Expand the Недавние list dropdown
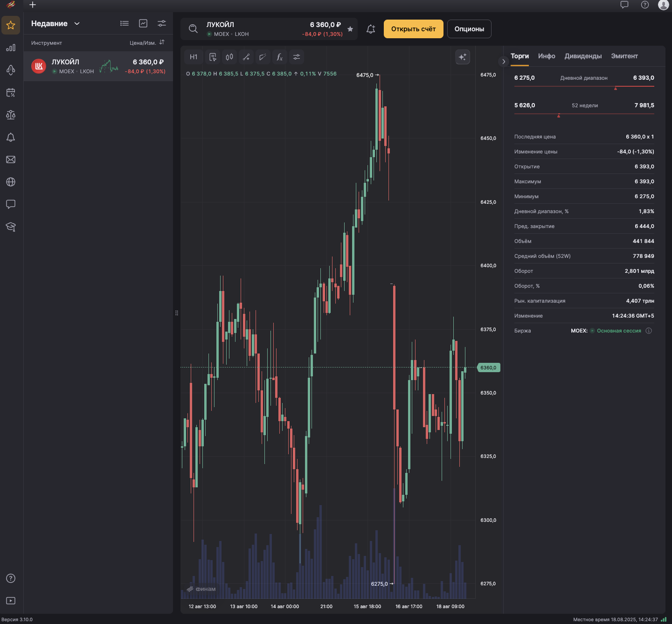This screenshot has width=672, height=624. coord(77,23)
